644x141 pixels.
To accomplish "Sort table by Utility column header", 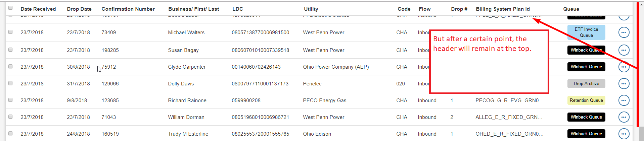I will pos(311,9).
